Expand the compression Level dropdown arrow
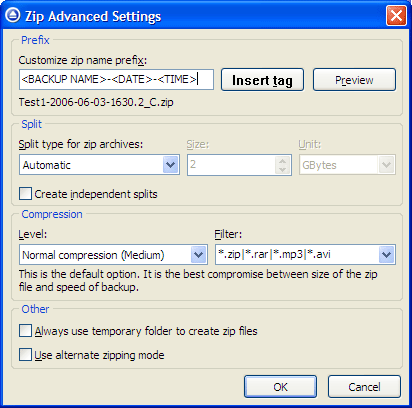Image resolution: width=412 pixels, height=408 pixels. tap(198, 255)
